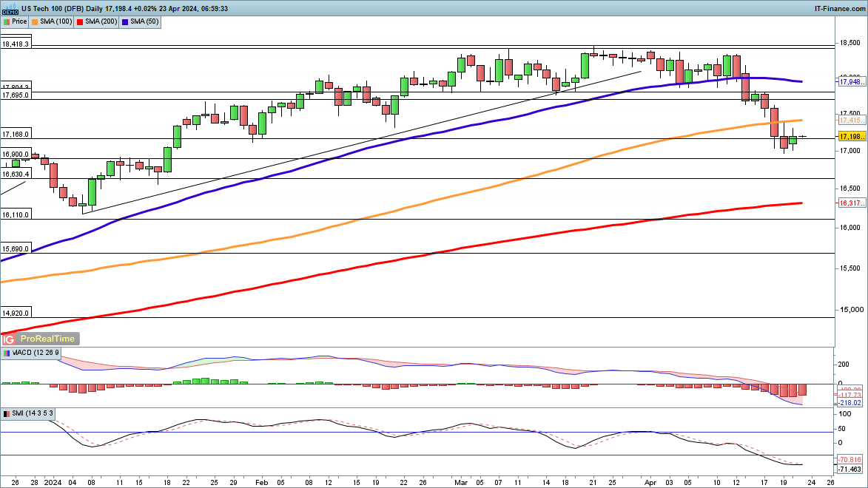The height and width of the screenshot is (488, 868).
Task: Click the Mar label on the date axis
Action: 460,483
